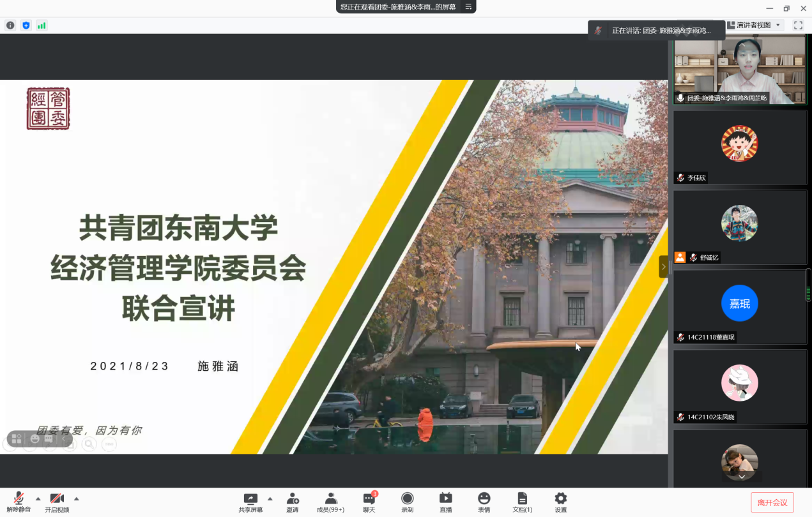Screen dimensions: 812x517
Task: Toggle fullscreen mode icon at top right
Action: (x=798, y=26)
